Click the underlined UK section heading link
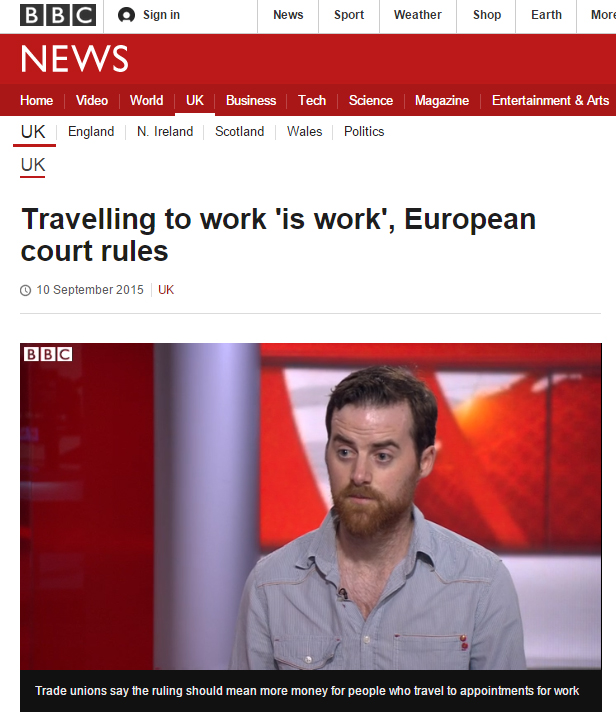Screen dimensions: 616x716 (33, 165)
